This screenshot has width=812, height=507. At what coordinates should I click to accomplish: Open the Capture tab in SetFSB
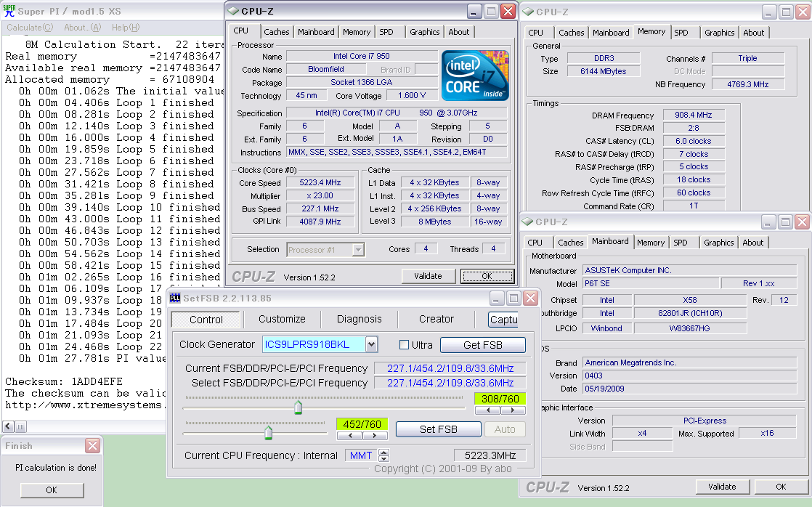coord(503,320)
